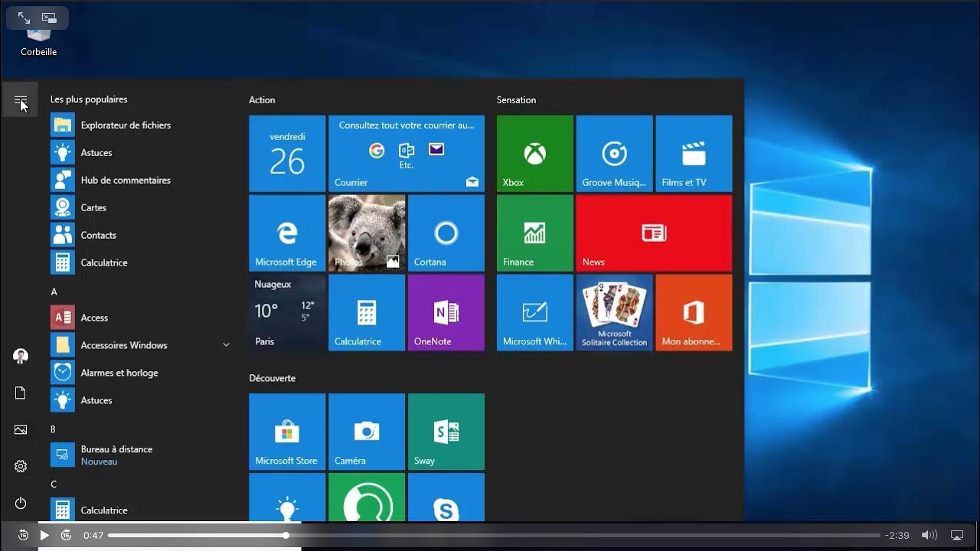Open the Finance tile
Viewport: 980px width, 551px height.
(x=535, y=233)
